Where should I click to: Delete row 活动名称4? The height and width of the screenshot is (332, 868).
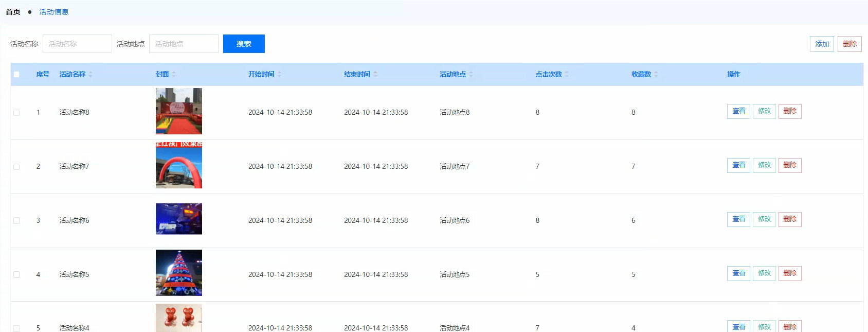click(x=790, y=326)
